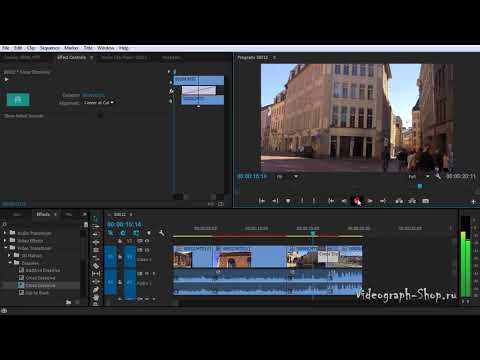Open timeline settings with the wrench icon
The height and width of the screenshot is (360, 480).
[161, 233]
